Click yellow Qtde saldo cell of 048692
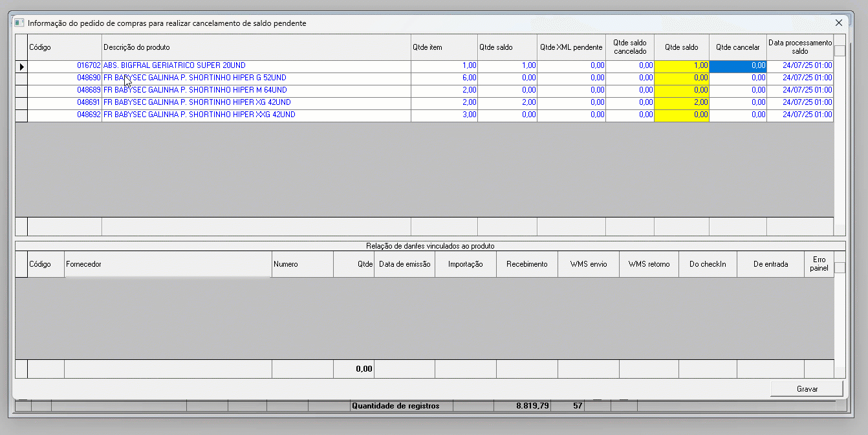The width and height of the screenshot is (868, 435). pyautogui.click(x=682, y=115)
